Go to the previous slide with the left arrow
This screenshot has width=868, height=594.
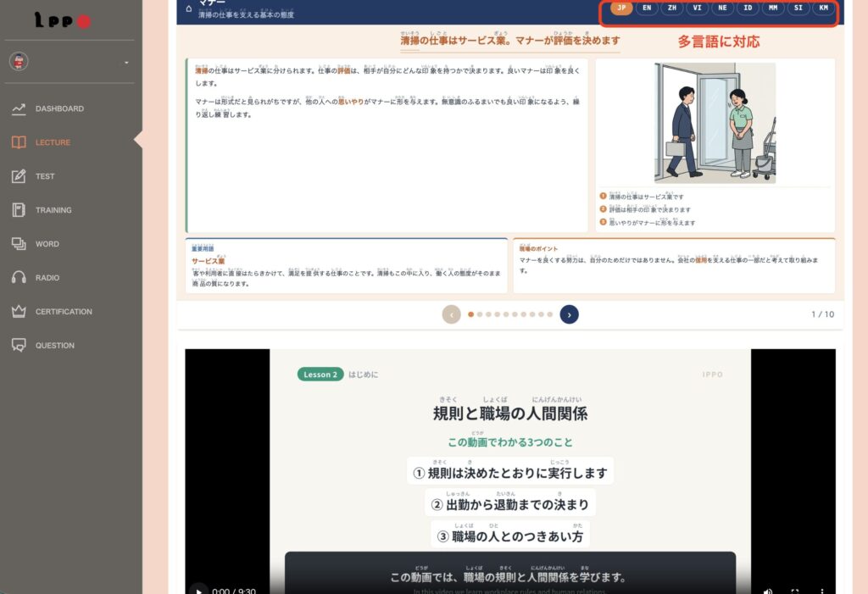tap(451, 314)
